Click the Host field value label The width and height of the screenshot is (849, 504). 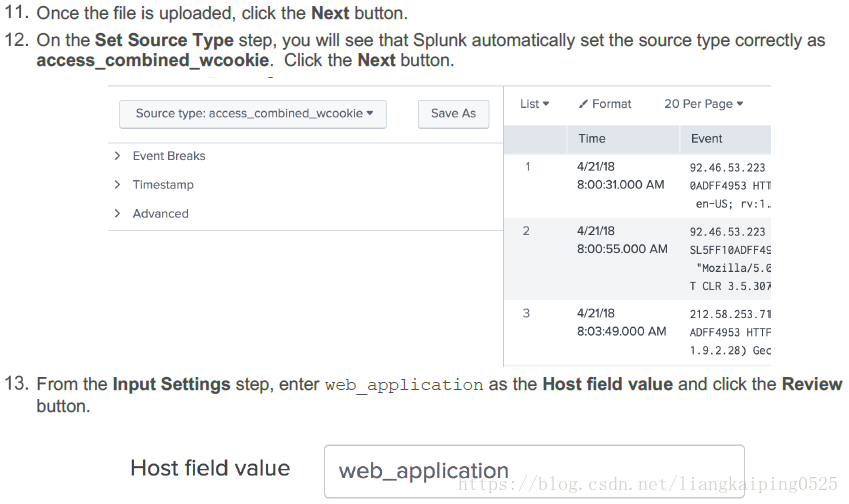click(x=210, y=468)
